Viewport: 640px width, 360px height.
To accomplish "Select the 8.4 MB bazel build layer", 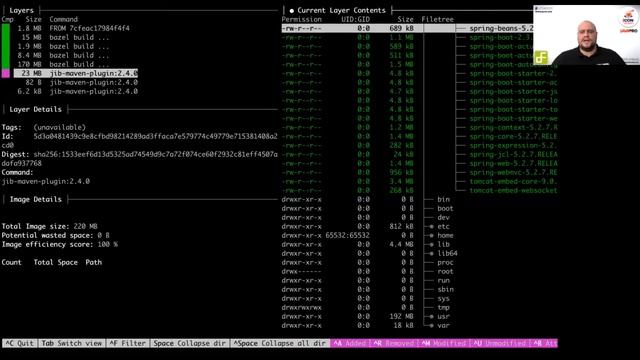I will (x=63, y=55).
